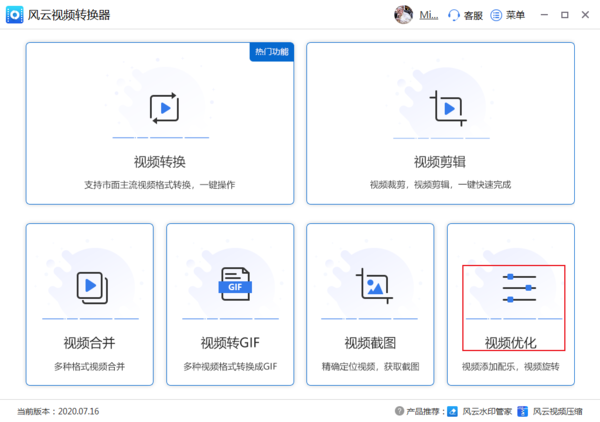
Task: Click 视频剪辑 description text
Action: (440, 185)
